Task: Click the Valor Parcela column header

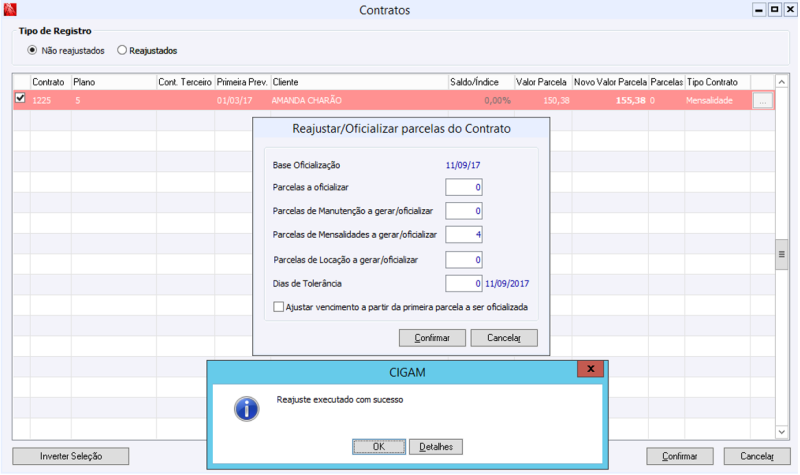Action: pyautogui.click(x=542, y=82)
